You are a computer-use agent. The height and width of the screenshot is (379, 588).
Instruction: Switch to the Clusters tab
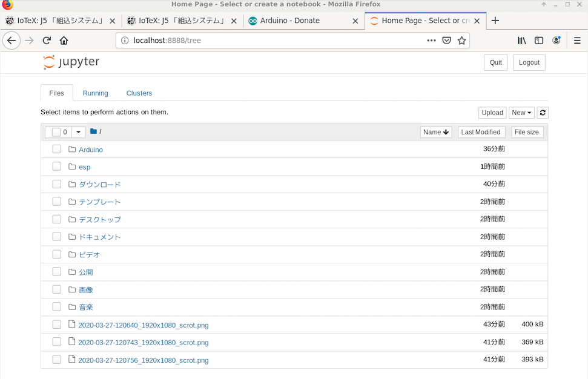(x=139, y=93)
